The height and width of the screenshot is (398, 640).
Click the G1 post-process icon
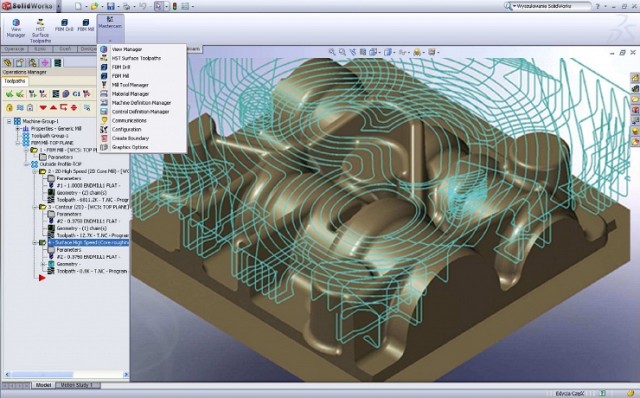tap(76, 94)
